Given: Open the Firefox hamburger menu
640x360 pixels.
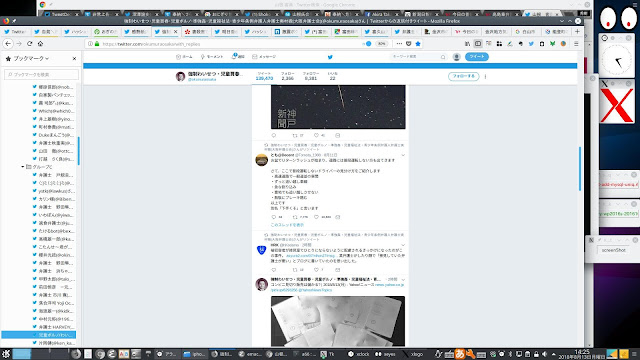Looking at the screenshot, I should click(576, 44).
